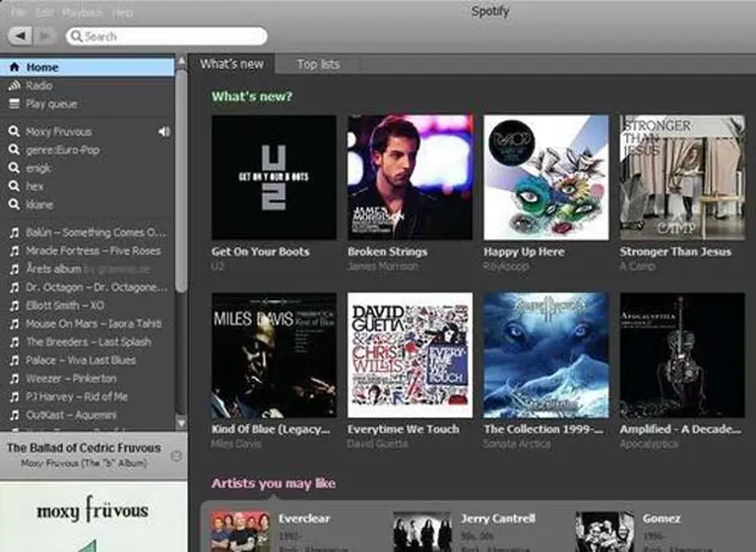The image size is (756, 552).
Task: Open the Everclear artist name link
Action: pyautogui.click(x=304, y=519)
